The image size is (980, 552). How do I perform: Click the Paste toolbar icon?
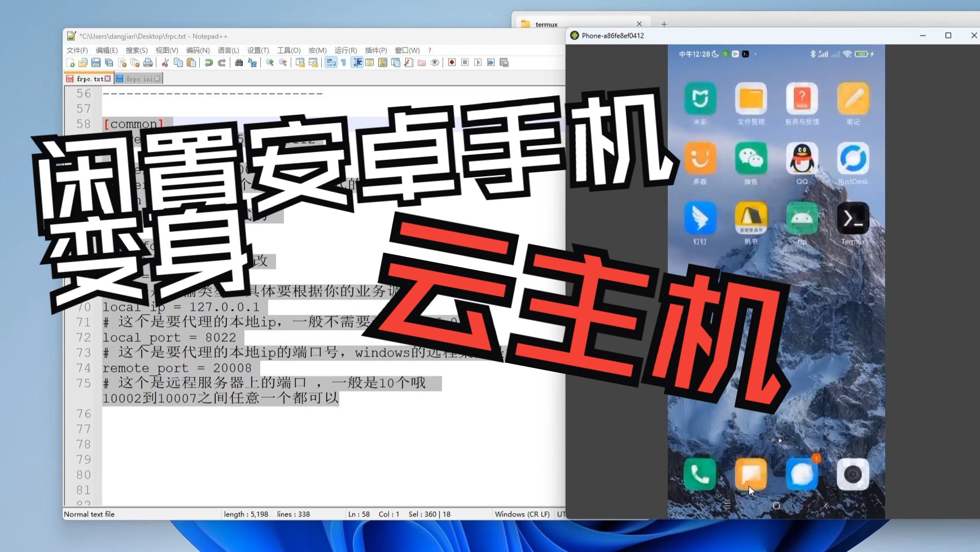(191, 63)
